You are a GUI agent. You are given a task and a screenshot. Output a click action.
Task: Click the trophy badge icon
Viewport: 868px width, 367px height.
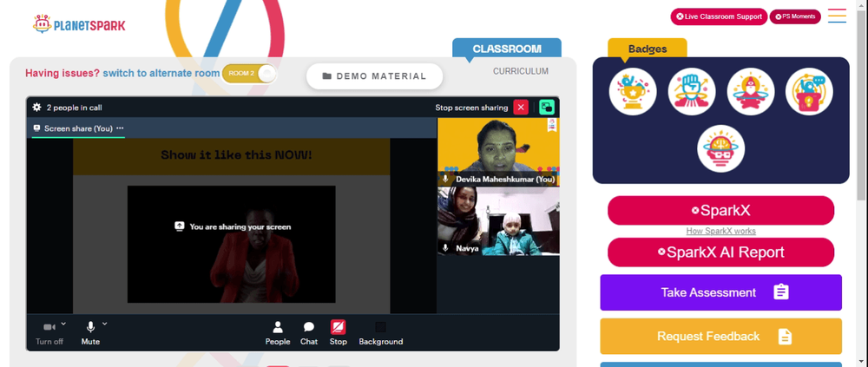tap(633, 91)
